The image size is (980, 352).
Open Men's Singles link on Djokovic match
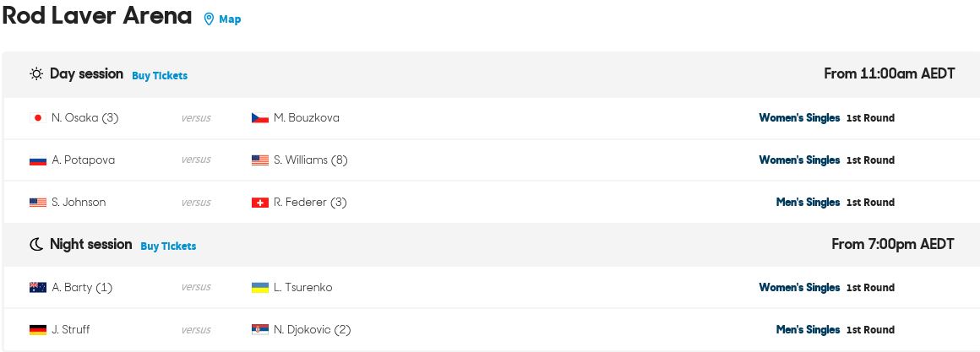(808, 329)
